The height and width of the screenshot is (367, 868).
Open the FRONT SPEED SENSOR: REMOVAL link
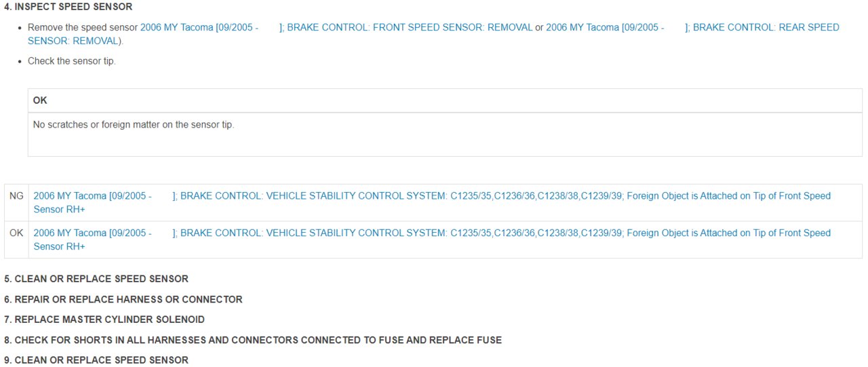[336, 28]
